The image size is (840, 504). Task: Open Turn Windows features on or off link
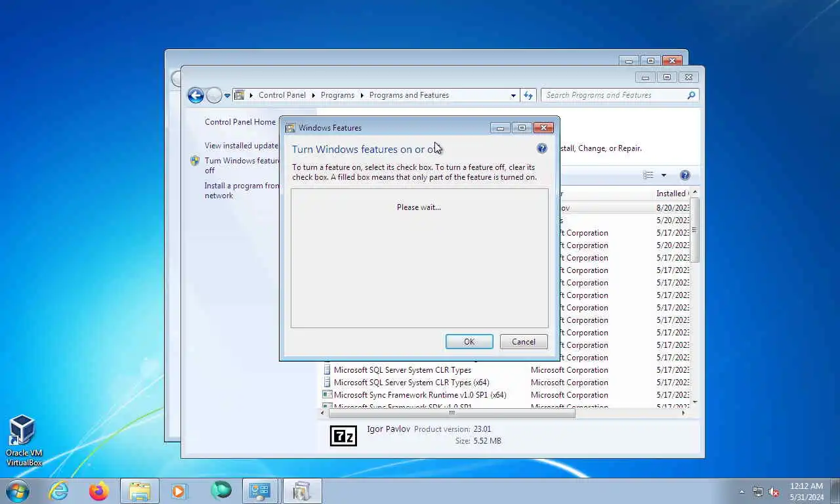point(242,165)
